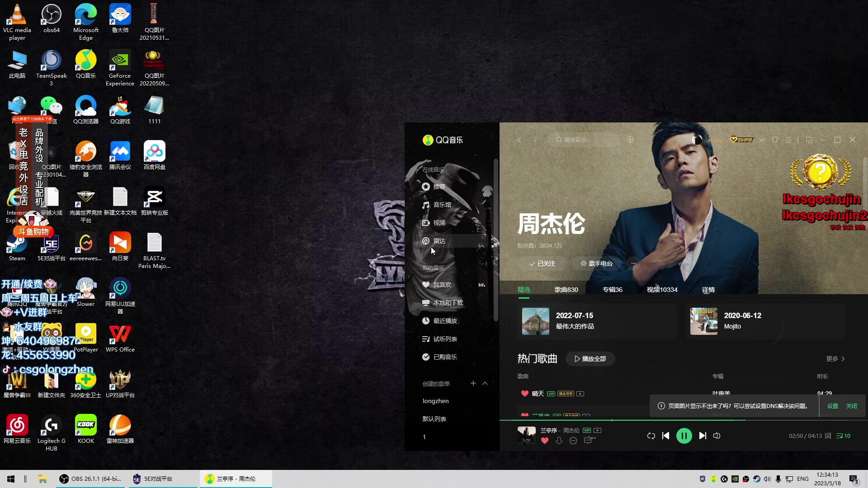
Task: Mute with the volume icon
Action: [717, 436]
